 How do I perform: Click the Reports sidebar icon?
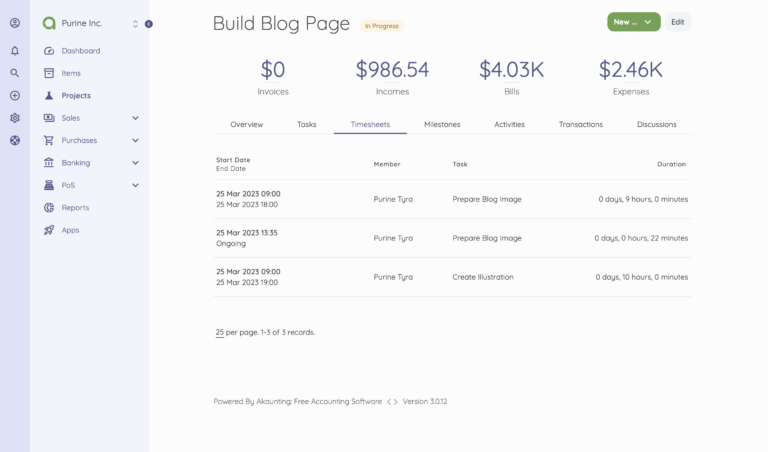[49, 208]
